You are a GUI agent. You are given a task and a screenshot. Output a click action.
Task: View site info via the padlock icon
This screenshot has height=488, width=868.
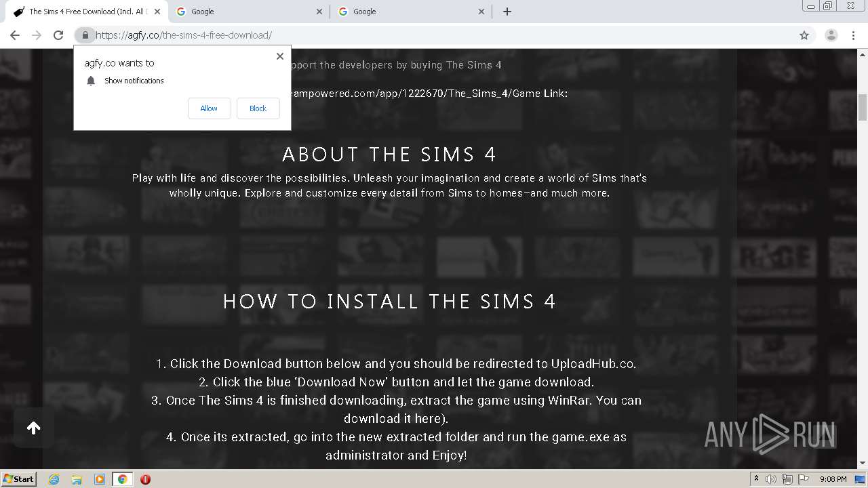point(85,35)
